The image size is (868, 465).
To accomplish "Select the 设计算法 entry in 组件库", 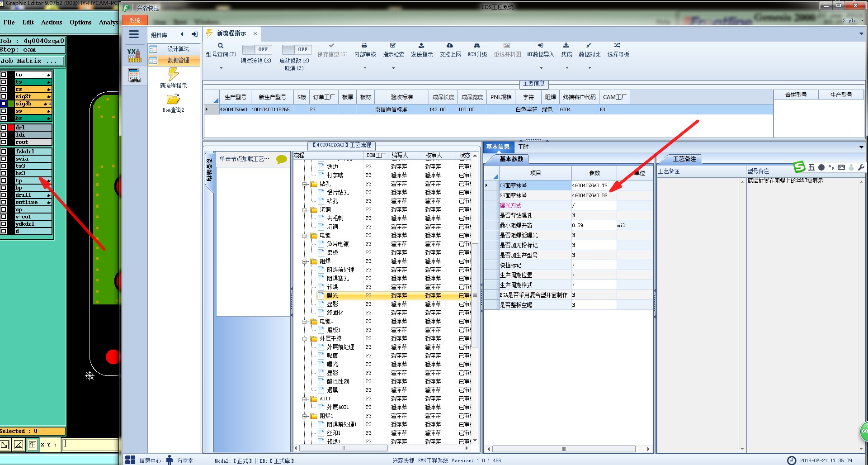I will (x=174, y=49).
